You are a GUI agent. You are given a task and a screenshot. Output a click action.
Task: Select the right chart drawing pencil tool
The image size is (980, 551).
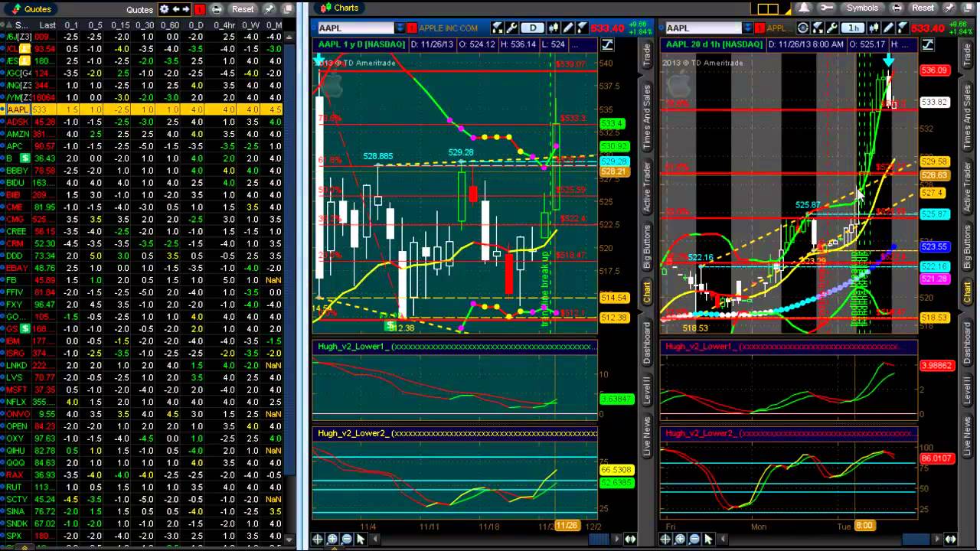(888, 28)
